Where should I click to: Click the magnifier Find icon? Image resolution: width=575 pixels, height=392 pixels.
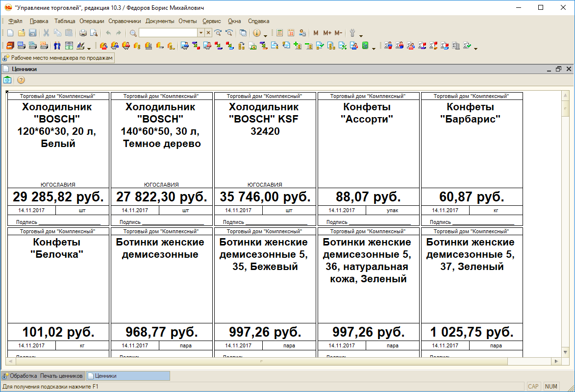[133, 33]
